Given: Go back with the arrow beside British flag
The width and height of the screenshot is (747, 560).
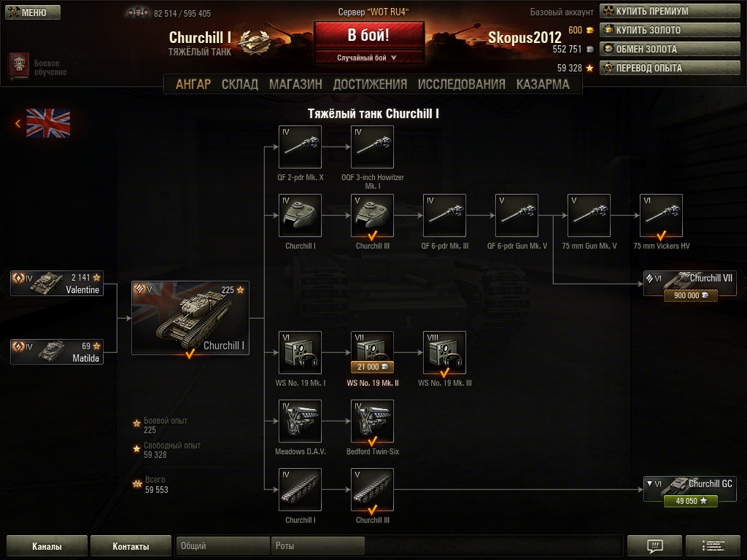Looking at the screenshot, I should tap(18, 123).
